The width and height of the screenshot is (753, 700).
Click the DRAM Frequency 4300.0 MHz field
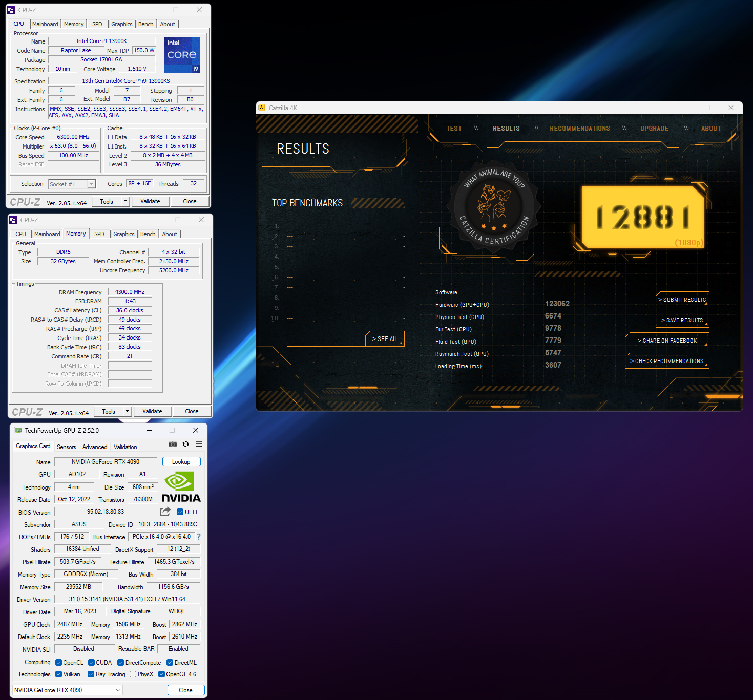pyautogui.click(x=130, y=292)
